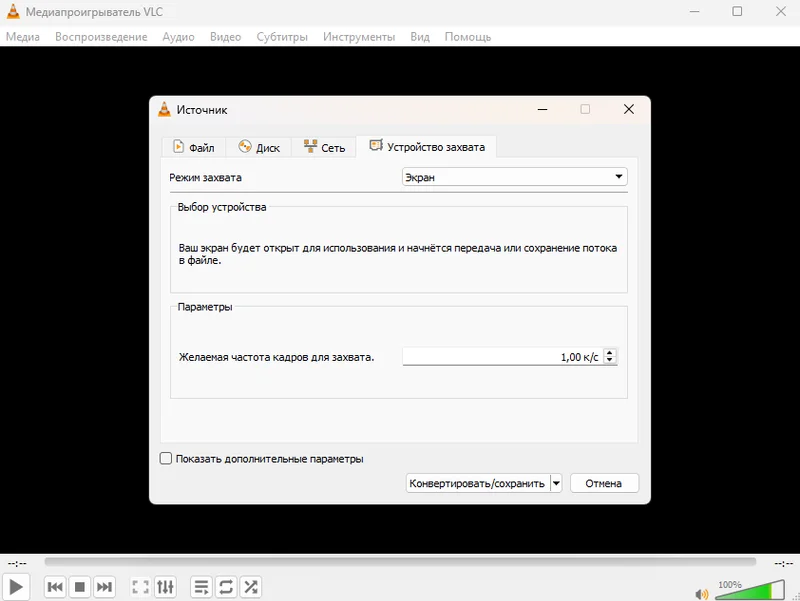Enable 'Показать дополнительные параметры' checkbox

coord(166,459)
